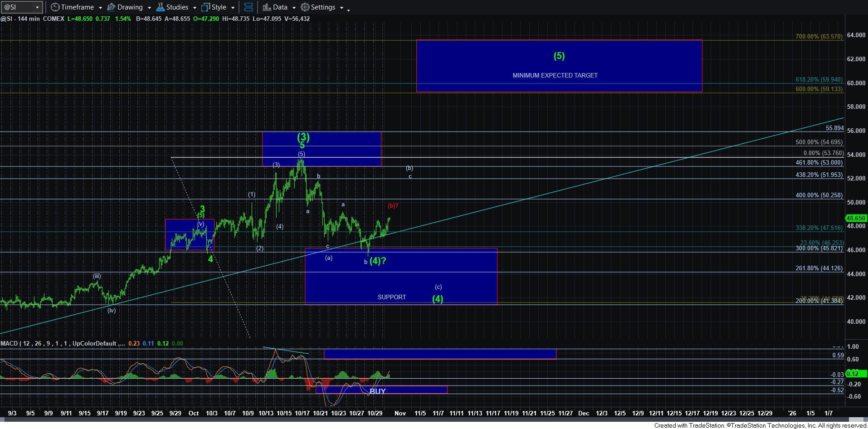Expand the Timeframe dropdown arrow

click(x=100, y=8)
